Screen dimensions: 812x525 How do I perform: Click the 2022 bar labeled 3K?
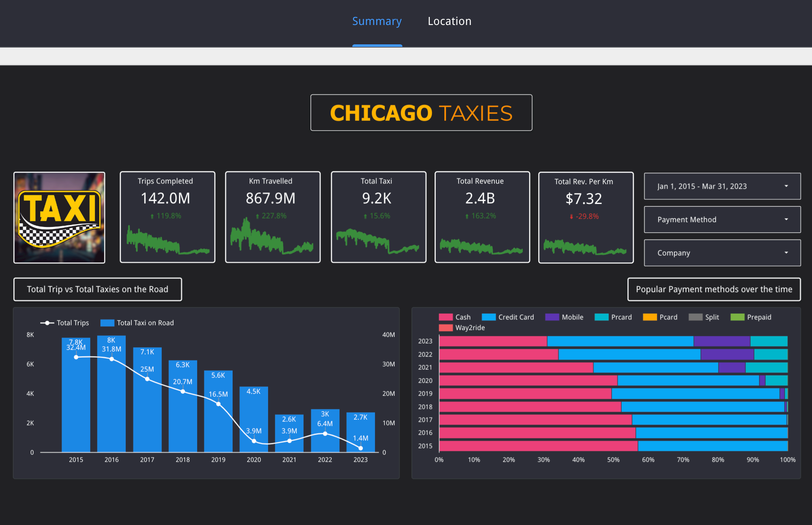(x=325, y=431)
